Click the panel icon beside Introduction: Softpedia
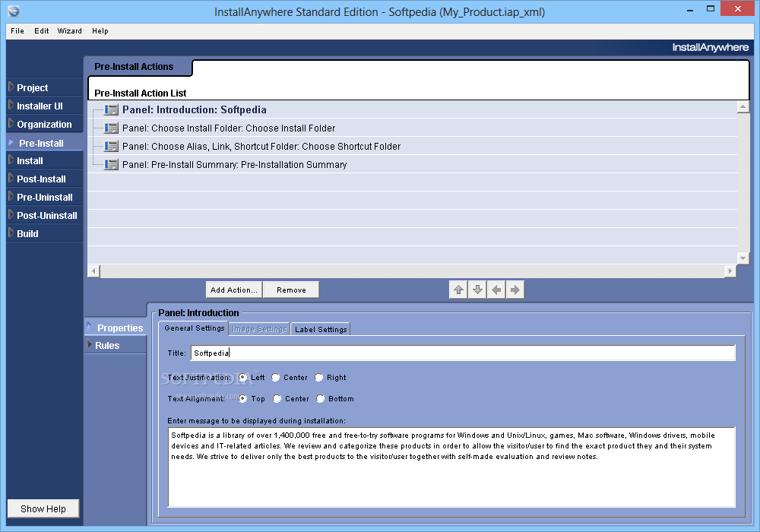Image resolution: width=760 pixels, height=532 pixels. tap(111, 110)
